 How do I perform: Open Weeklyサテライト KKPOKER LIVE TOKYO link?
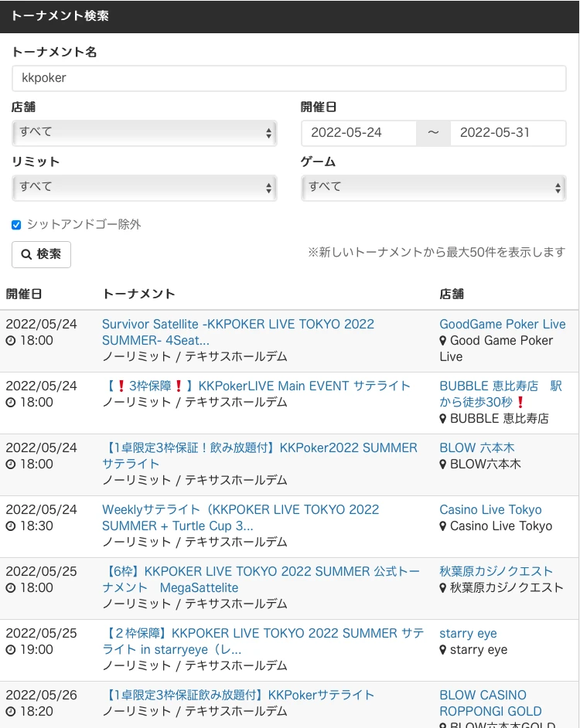241,517
